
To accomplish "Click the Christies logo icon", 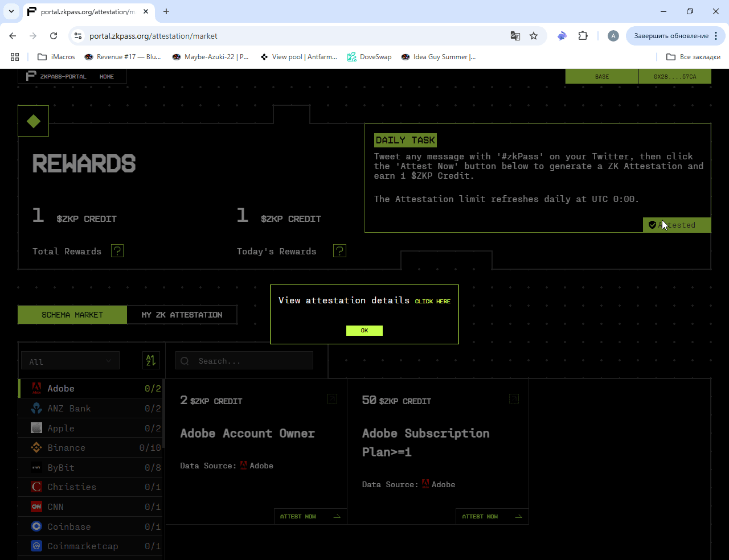I will point(36,487).
